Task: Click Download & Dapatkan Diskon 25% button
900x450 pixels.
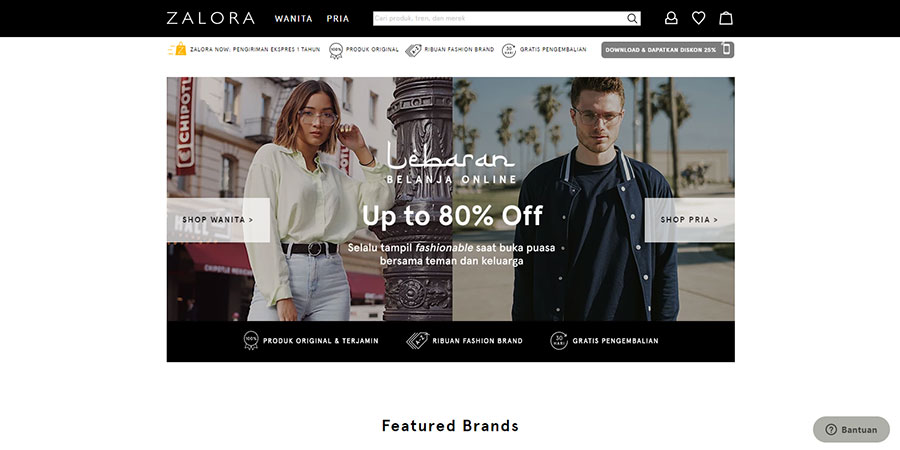Action: point(668,50)
